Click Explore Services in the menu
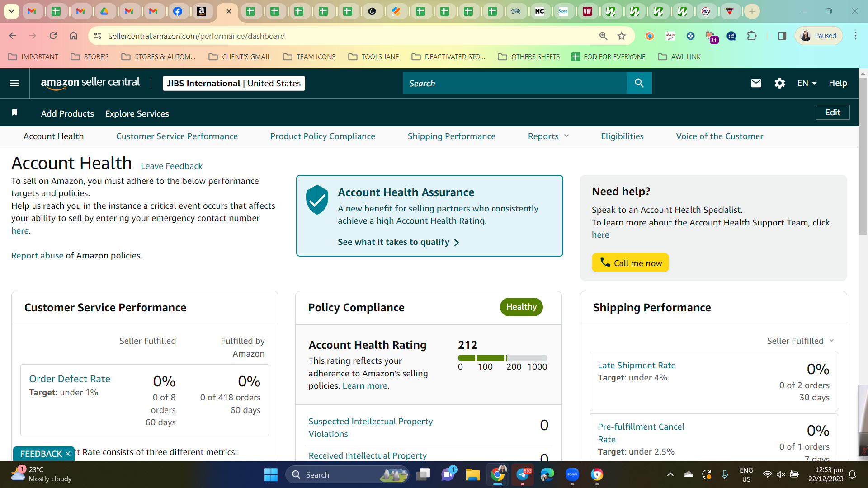Screen dimensions: 868x488 pos(137,113)
